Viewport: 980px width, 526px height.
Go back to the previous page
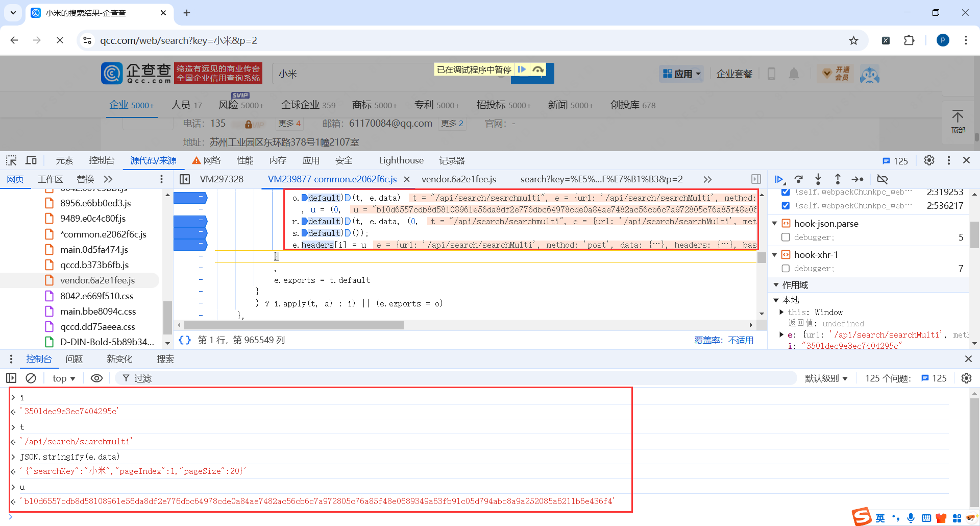click(x=14, y=40)
